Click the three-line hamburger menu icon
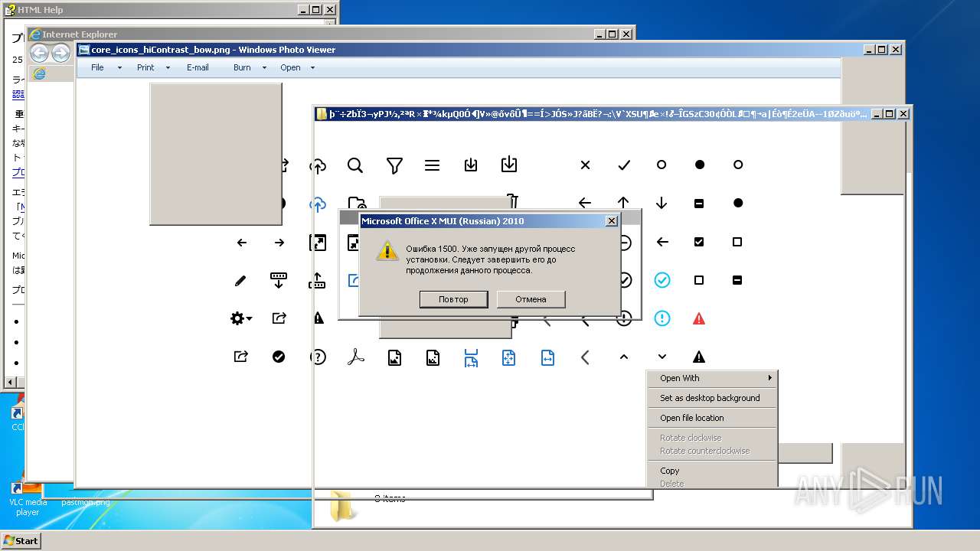The height and width of the screenshot is (551, 980). [x=432, y=165]
